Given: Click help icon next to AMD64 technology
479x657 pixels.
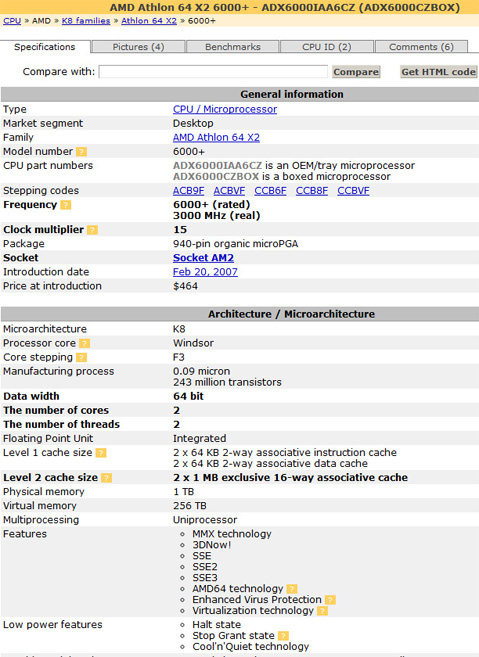Looking at the screenshot, I should tap(292, 589).
